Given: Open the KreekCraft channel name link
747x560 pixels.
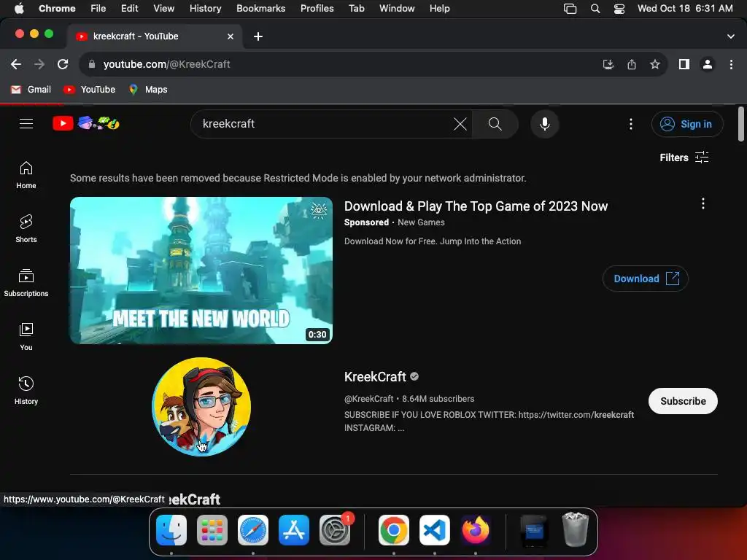Looking at the screenshot, I should click(375, 377).
